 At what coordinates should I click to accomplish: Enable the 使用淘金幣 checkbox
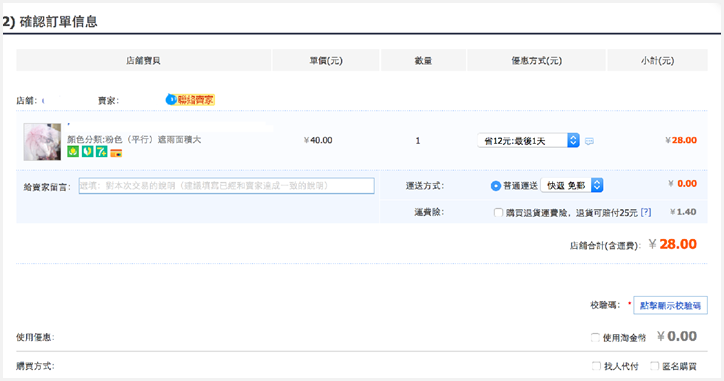tap(596, 338)
